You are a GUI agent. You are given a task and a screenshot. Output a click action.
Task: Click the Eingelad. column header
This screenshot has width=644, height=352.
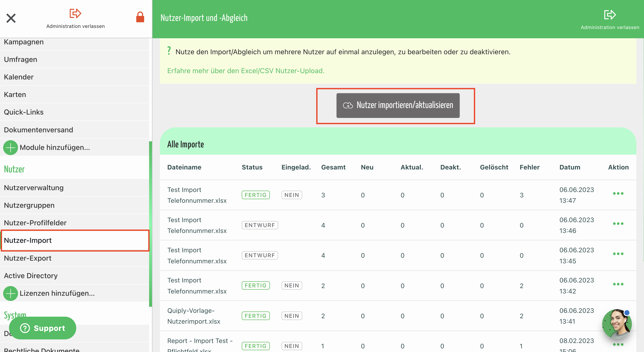(296, 167)
